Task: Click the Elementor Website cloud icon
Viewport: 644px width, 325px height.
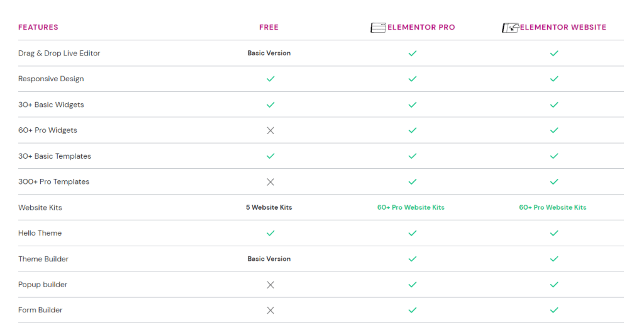Action: tap(511, 28)
